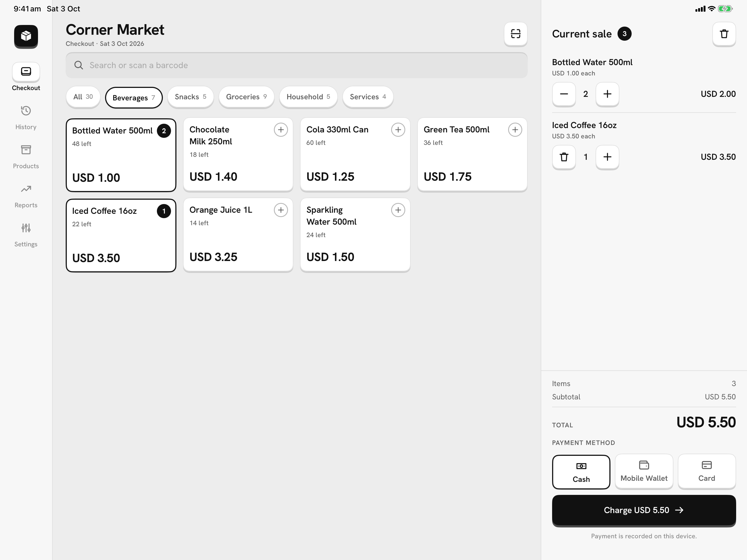Tap the Bottled Water 500ml product card

click(121, 155)
